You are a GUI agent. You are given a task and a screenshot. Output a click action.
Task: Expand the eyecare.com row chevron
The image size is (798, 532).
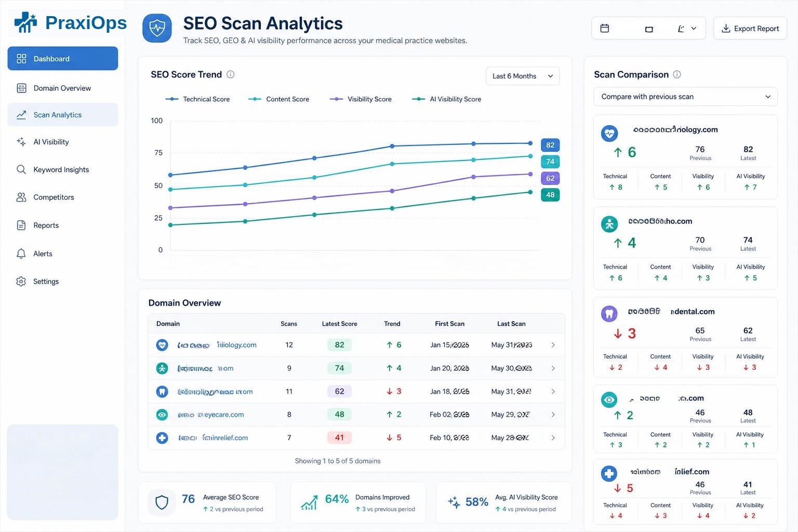pos(553,415)
